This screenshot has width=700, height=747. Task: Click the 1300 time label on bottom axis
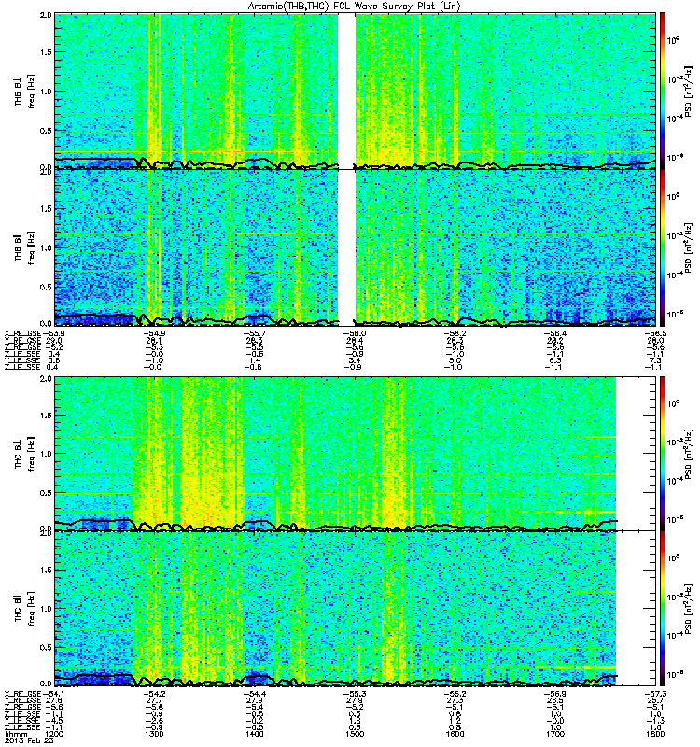(154, 734)
